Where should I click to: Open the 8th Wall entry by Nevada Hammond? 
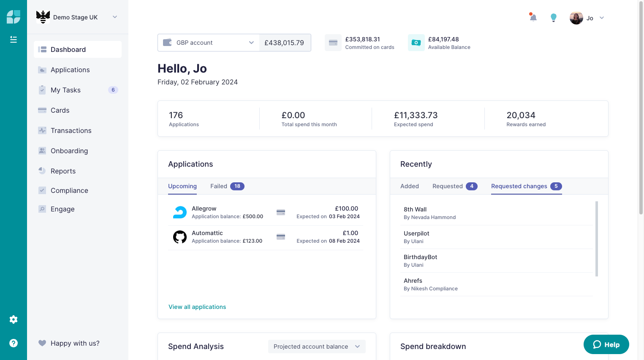[x=497, y=213]
